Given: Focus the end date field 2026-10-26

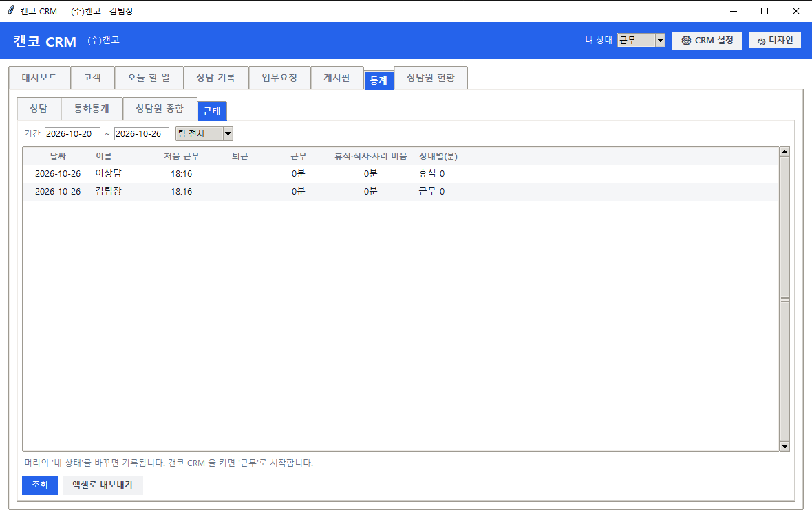Looking at the screenshot, I should point(141,133).
